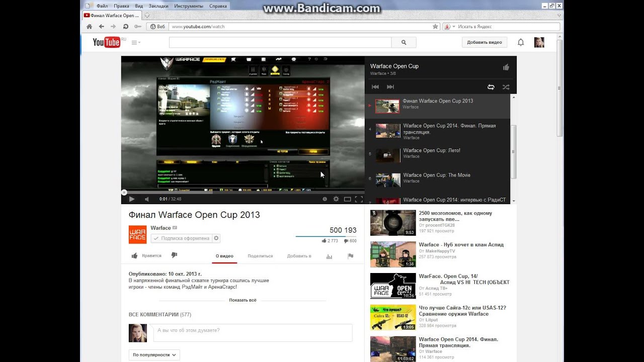Switch player to theater mode

click(x=347, y=199)
